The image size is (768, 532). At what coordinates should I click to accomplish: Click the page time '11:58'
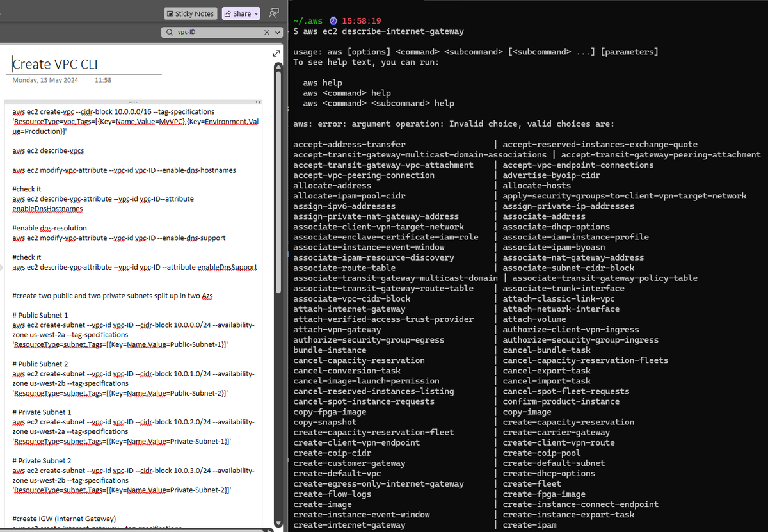(x=102, y=80)
